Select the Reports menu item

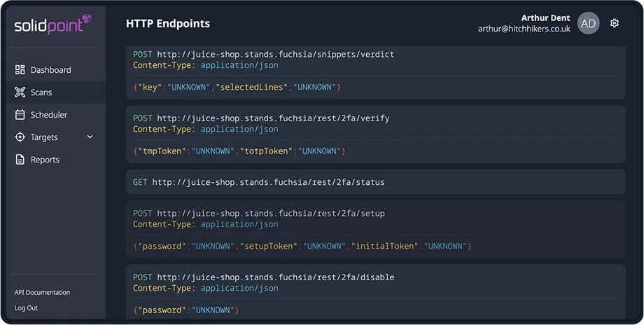45,160
